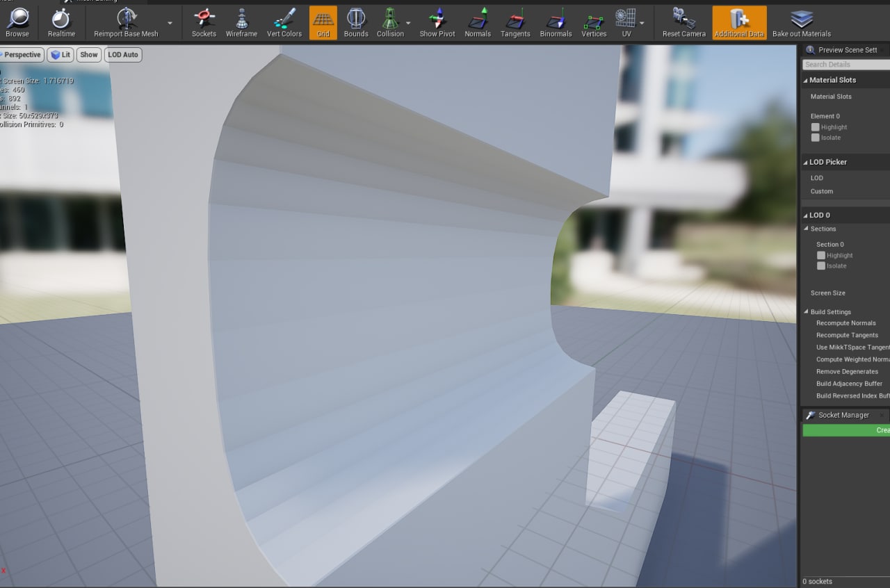
Task: Show Vert Colors on the mesh
Action: coord(284,23)
